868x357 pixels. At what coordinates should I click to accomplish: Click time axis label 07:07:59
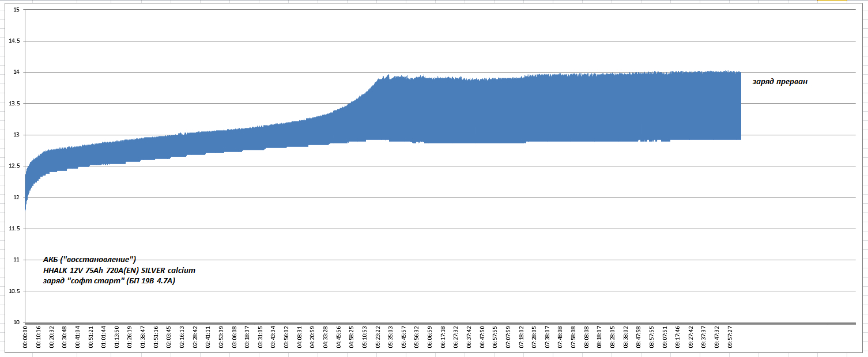(x=508, y=337)
